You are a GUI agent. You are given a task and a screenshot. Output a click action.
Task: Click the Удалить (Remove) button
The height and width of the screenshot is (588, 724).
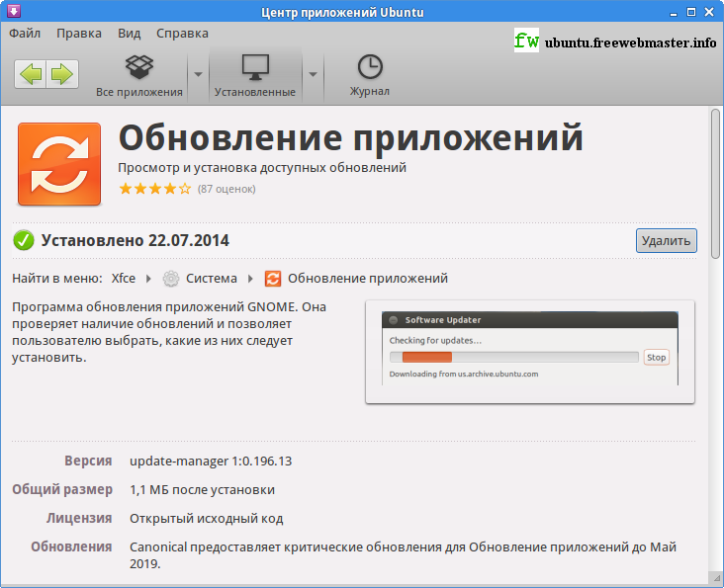[666, 241]
